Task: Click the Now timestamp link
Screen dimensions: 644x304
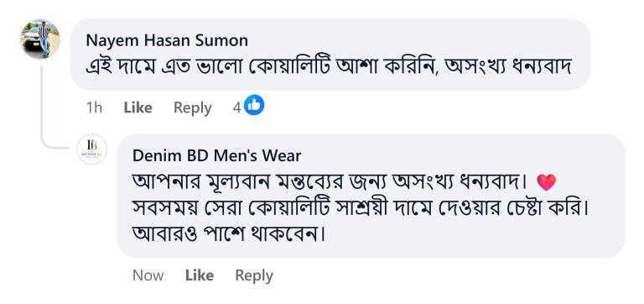Action: [148, 275]
